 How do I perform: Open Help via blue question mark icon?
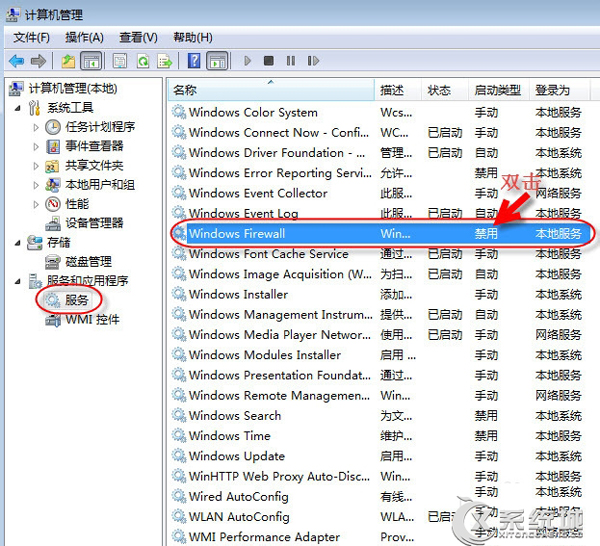click(x=194, y=61)
